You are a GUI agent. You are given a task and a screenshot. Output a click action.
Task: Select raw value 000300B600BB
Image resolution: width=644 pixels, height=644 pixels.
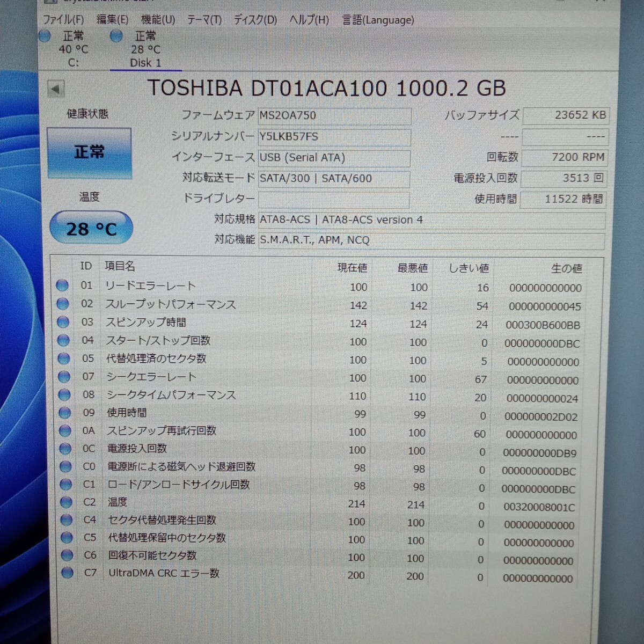coord(543,325)
